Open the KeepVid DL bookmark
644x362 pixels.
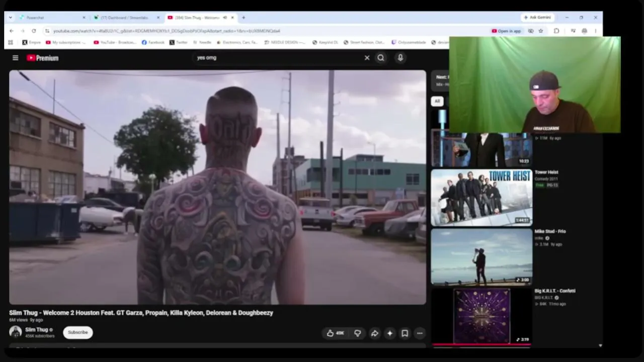pyautogui.click(x=326, y=43)
